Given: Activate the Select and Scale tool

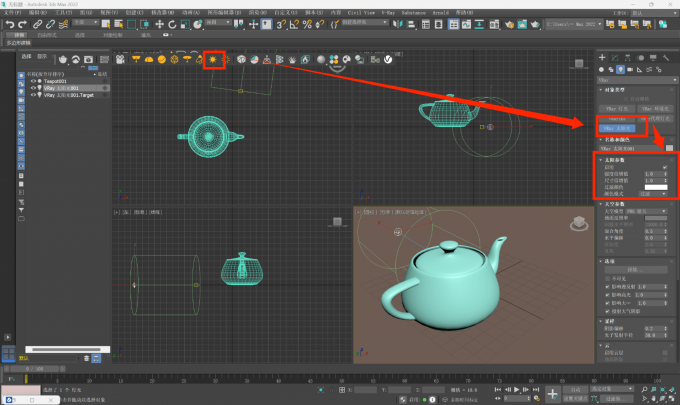Looking at the screenshot, I should point(185,24).
